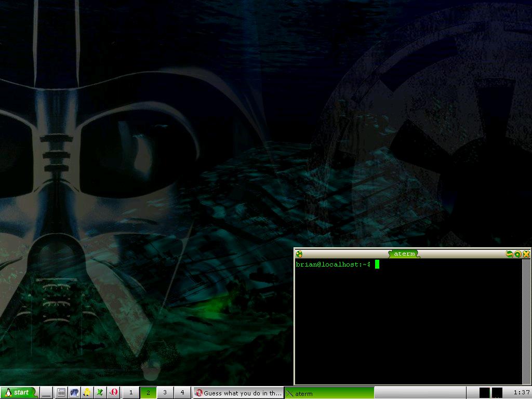Click the aterm title tab

click(404, 254)
